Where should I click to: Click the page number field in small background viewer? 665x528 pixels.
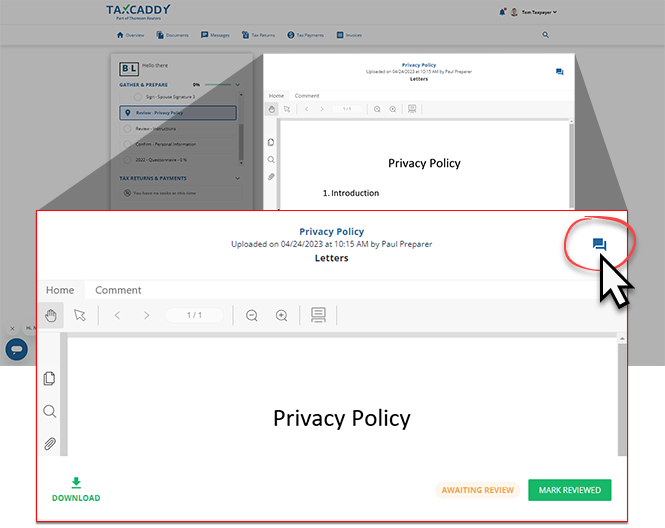pos(347,109)
